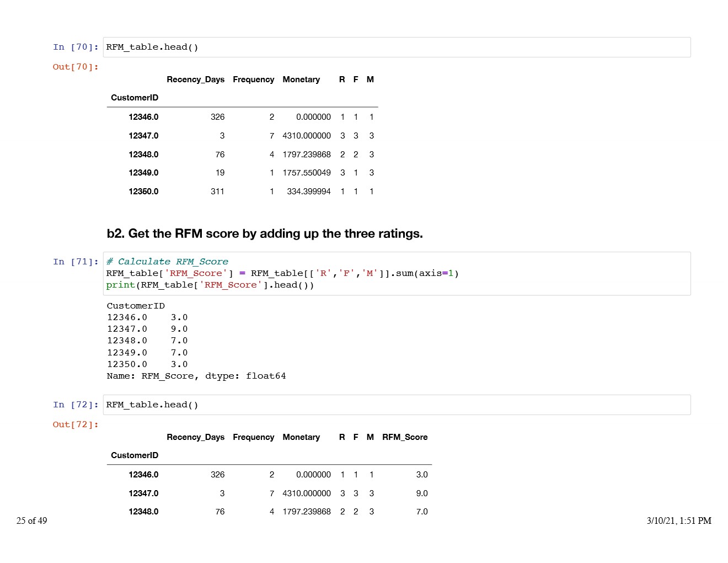Click the CustomerID index label in Out[72] table
Viewport: 728px width, 563px height.
135,455
